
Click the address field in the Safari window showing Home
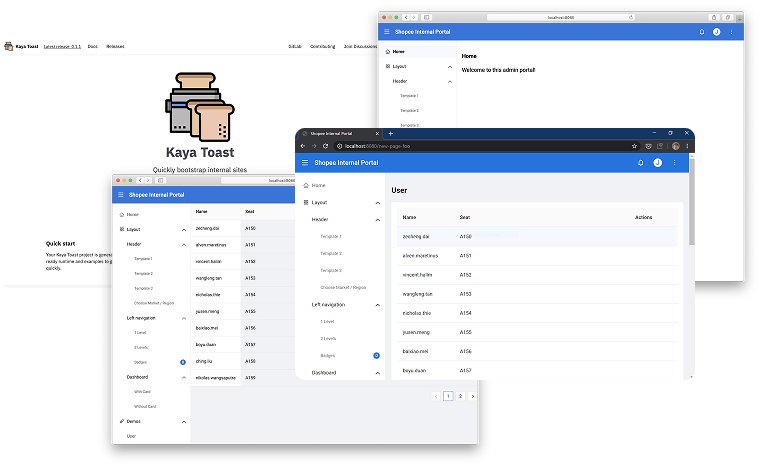(x=561, y=17)
